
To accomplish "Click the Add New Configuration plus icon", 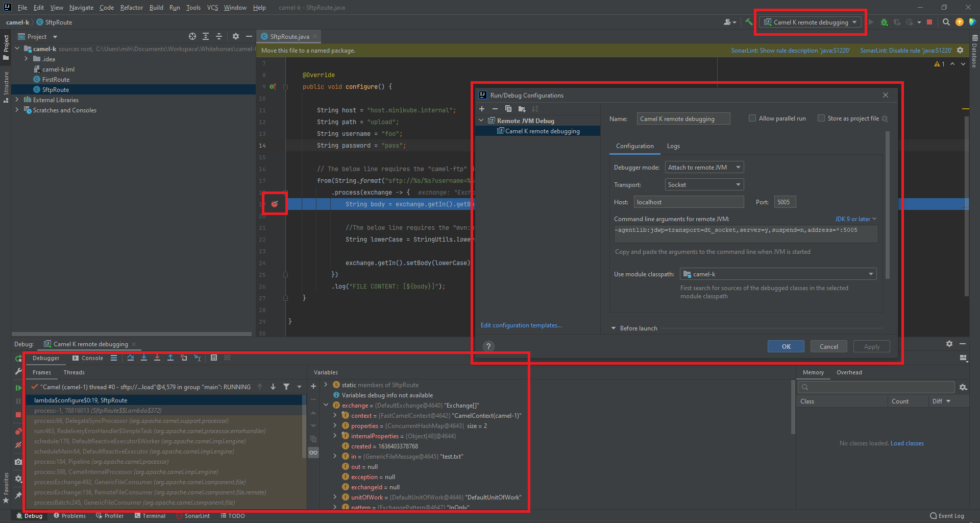I will (482, 109).
